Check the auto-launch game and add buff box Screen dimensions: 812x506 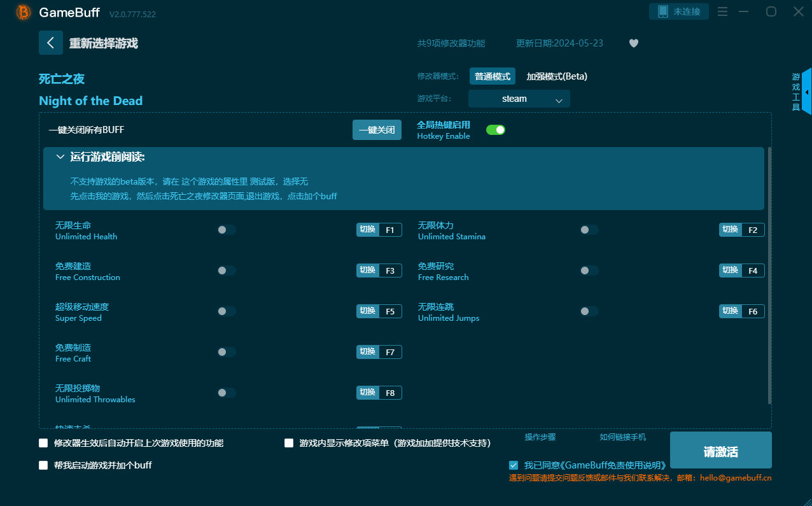pos(43,465)
